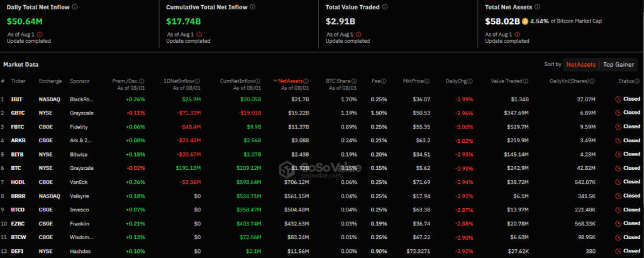Click info icon beside Total Net Assets
The height and width of the screenshot is (258, 644).
(538, 7)
